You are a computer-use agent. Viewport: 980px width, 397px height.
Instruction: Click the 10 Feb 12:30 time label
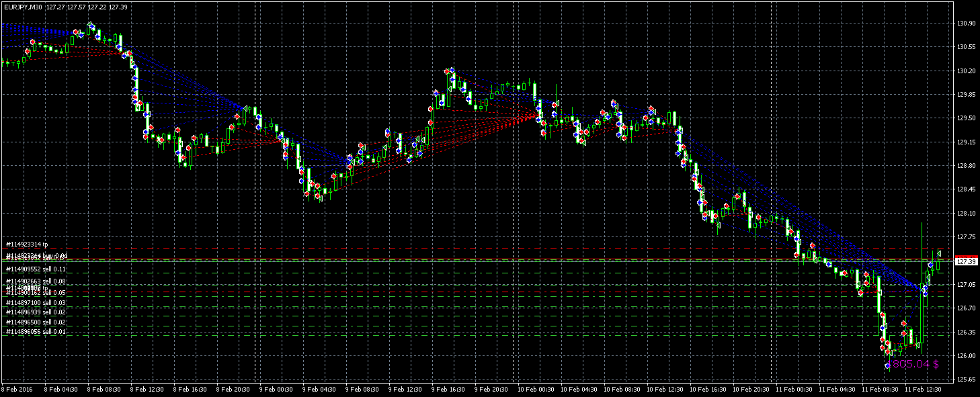pyautogui.click(x=666, y=389)
